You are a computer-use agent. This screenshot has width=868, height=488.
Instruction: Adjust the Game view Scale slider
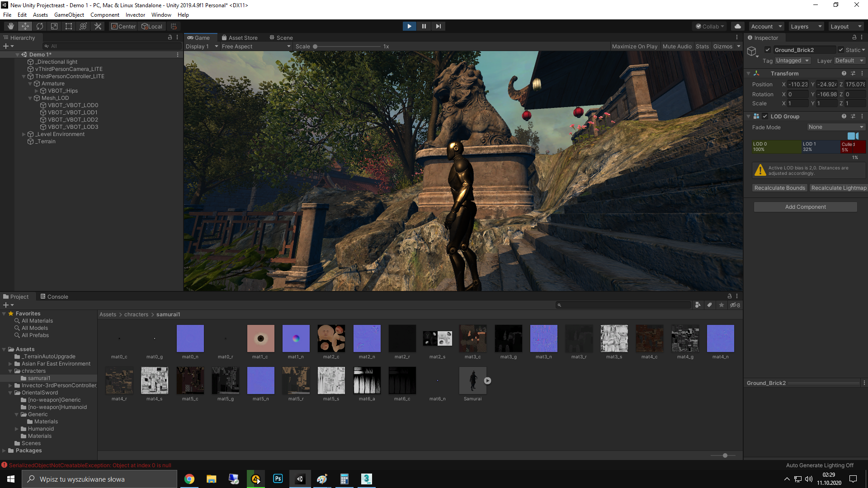coord(347,46)
